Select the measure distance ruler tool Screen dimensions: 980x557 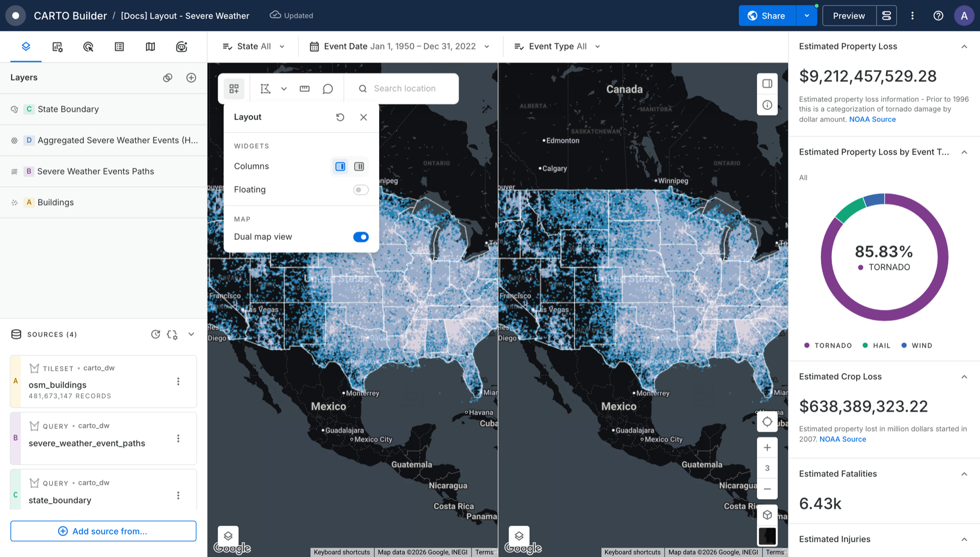[x=305, y=89]
